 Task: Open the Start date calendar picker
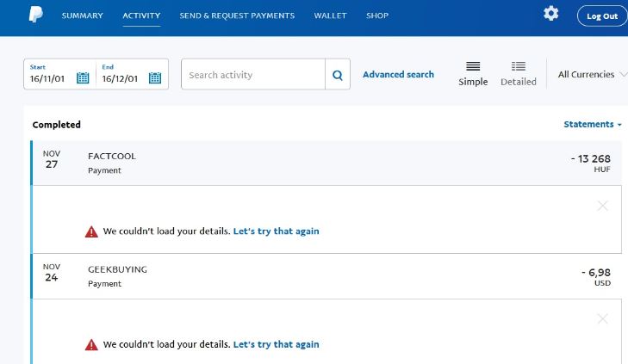pos(84,77)
